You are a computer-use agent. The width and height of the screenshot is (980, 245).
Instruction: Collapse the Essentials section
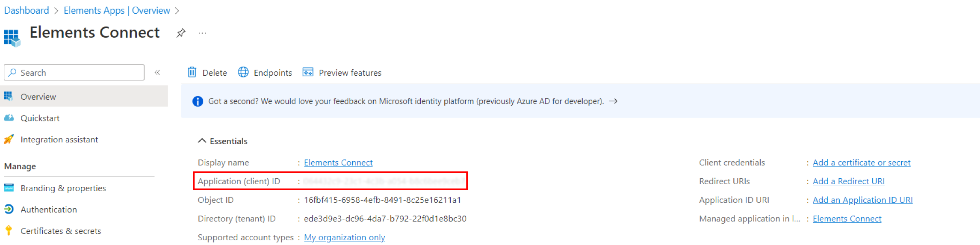click(x=202, y=141)
